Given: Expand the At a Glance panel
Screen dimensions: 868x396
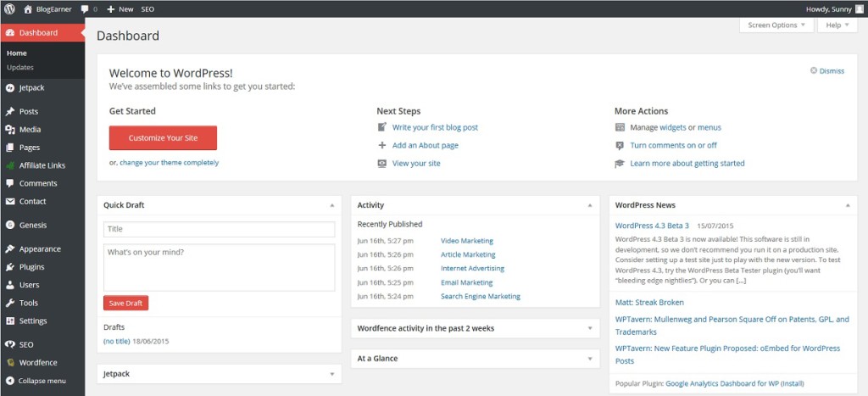Looking at the screenshot, I should coord(590,359).
